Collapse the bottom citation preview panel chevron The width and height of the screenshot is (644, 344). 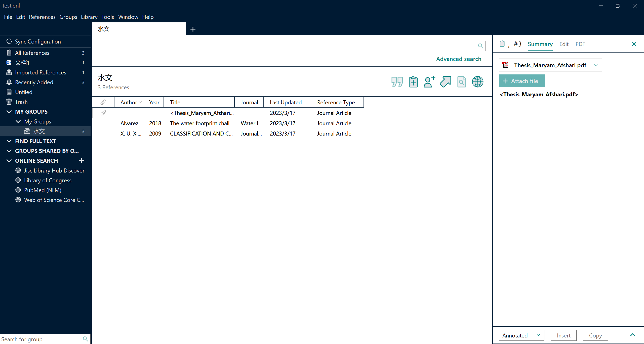coord(633,335)
